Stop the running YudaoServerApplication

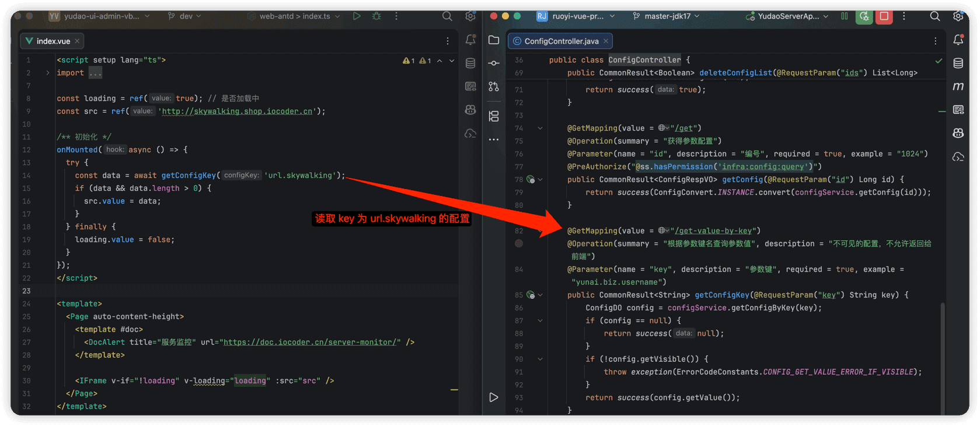point(884,16)
